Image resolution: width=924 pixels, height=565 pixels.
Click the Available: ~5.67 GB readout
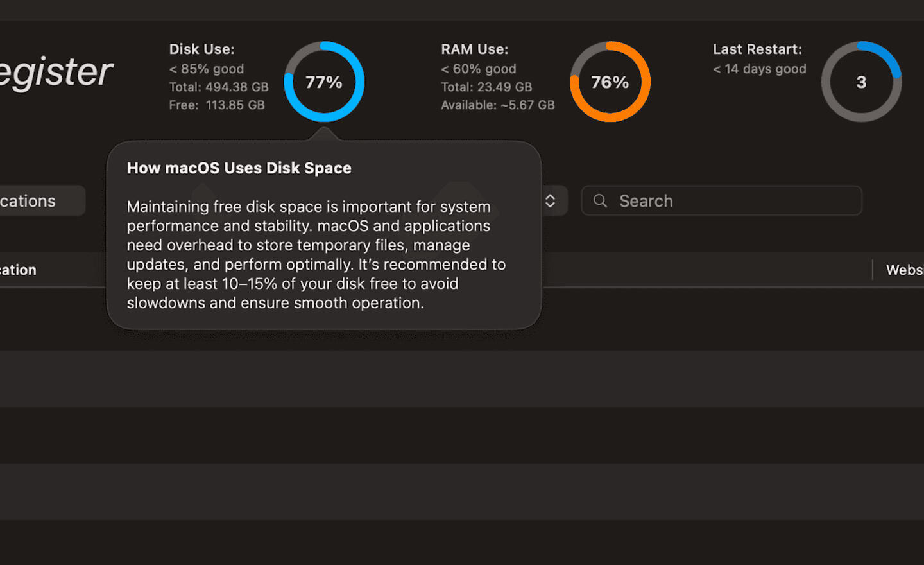[x=498, y=105]
